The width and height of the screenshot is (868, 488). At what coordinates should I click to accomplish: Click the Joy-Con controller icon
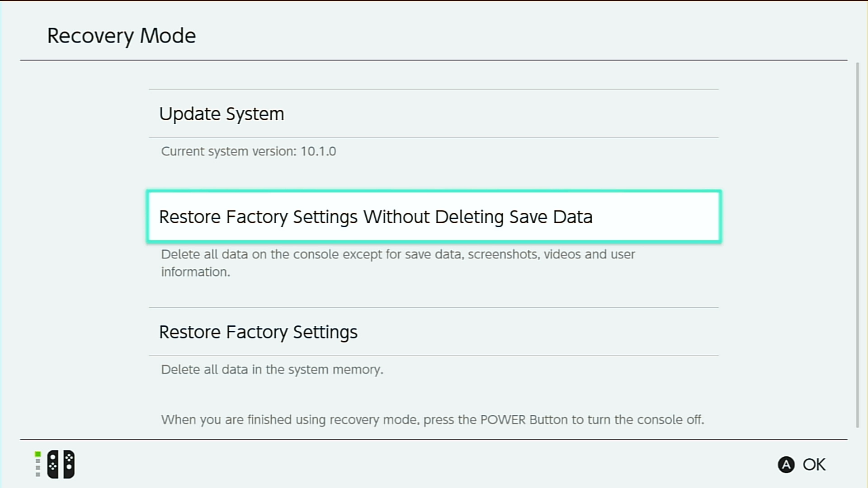[x=61, y=464]
